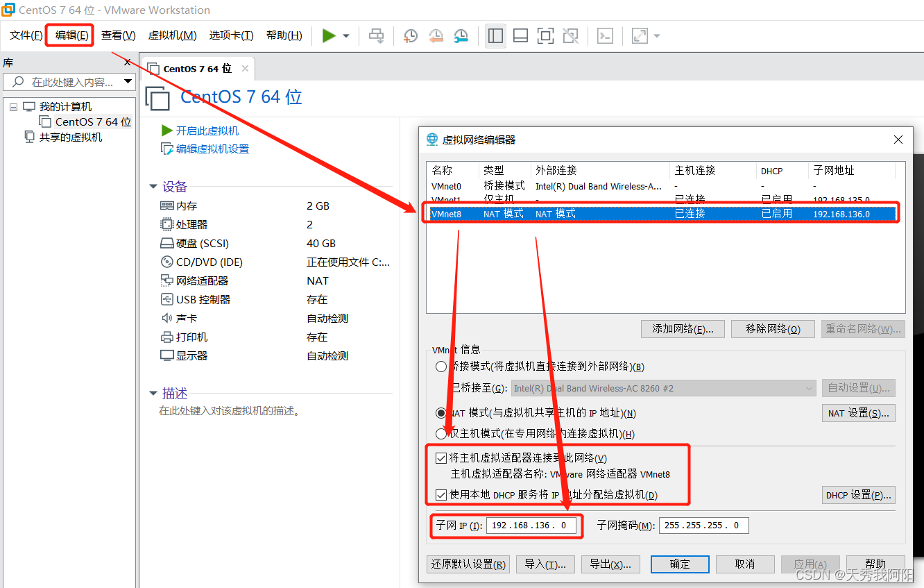Click the send Ctrl+Alt+Del toolbar icon

click(377, 35)
